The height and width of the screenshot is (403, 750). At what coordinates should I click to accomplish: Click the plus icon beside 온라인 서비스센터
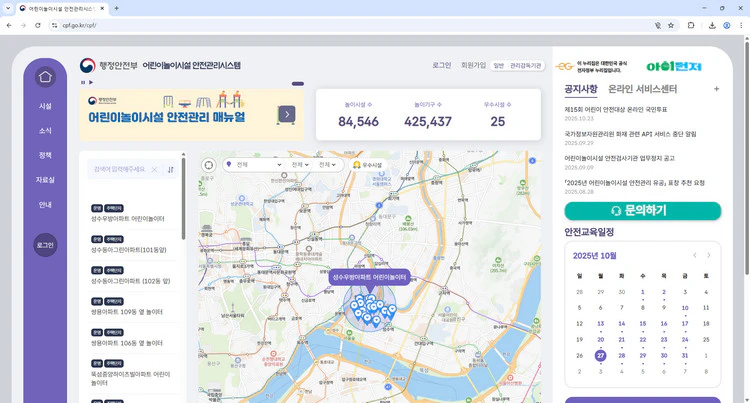(716, 89)
